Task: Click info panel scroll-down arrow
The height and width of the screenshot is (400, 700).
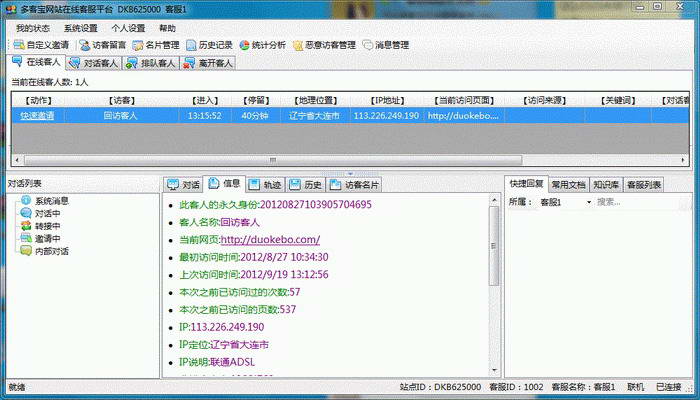Action: (494, 370)
